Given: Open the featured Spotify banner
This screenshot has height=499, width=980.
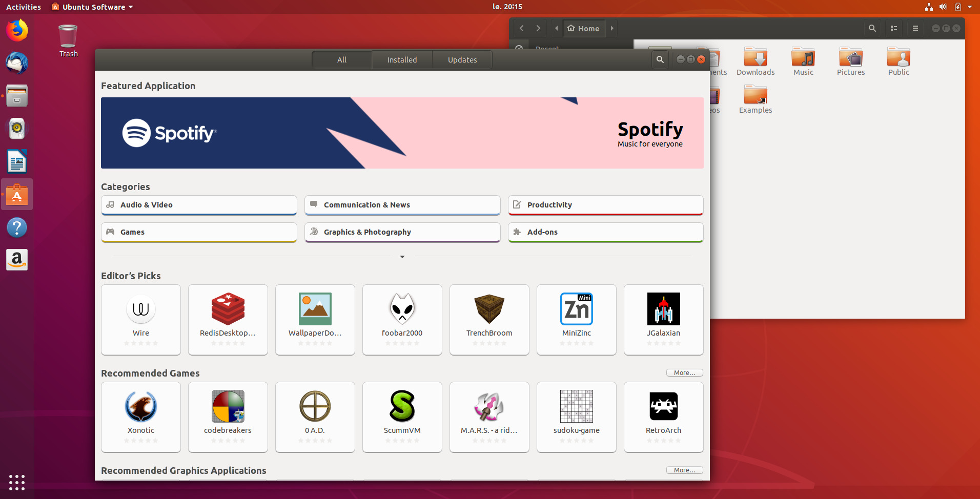Looking at the screenshot, I should pos(402,133).
